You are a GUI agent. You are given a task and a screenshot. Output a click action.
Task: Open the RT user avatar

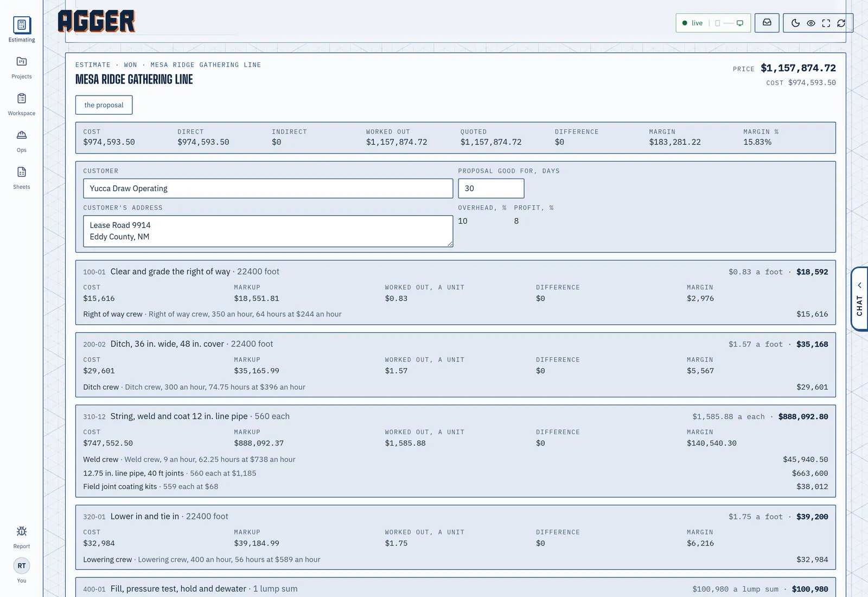tap(22, 566)
